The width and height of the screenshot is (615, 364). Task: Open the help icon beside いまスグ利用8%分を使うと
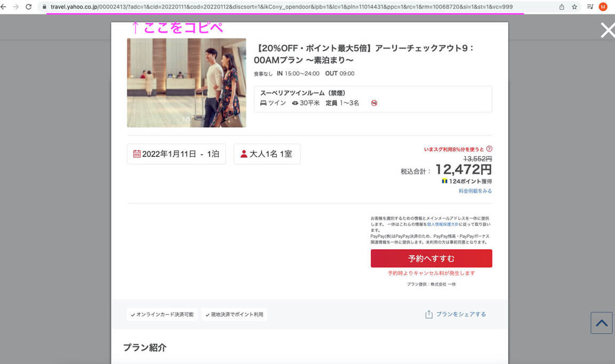[488, 149]
